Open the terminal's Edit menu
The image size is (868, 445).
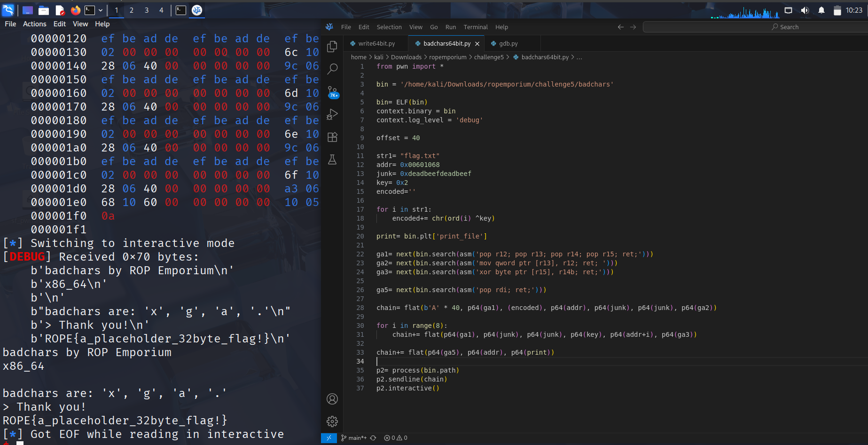click(60, 24)
